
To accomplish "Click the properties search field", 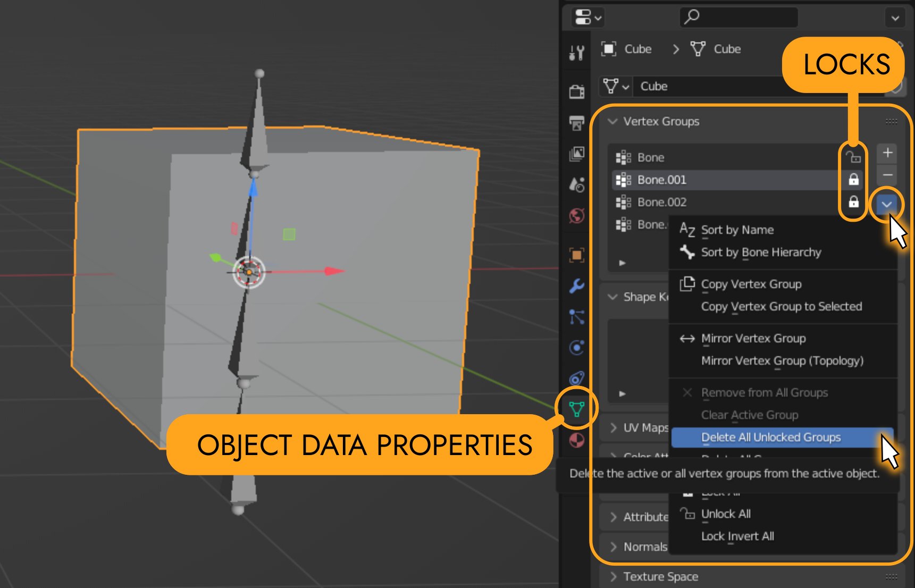I will pyautogui.click(x=739, y=18).
